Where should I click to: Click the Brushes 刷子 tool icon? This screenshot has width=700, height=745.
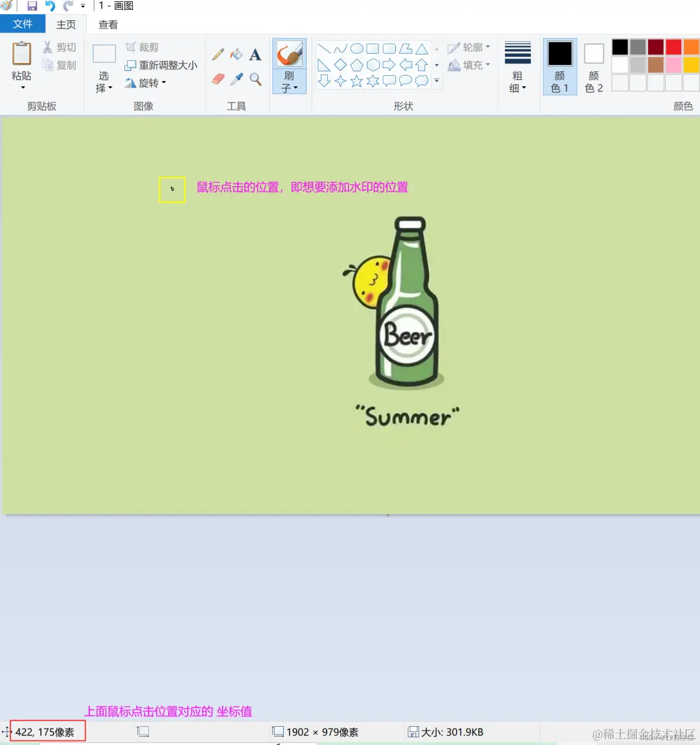tap(289, 54)
